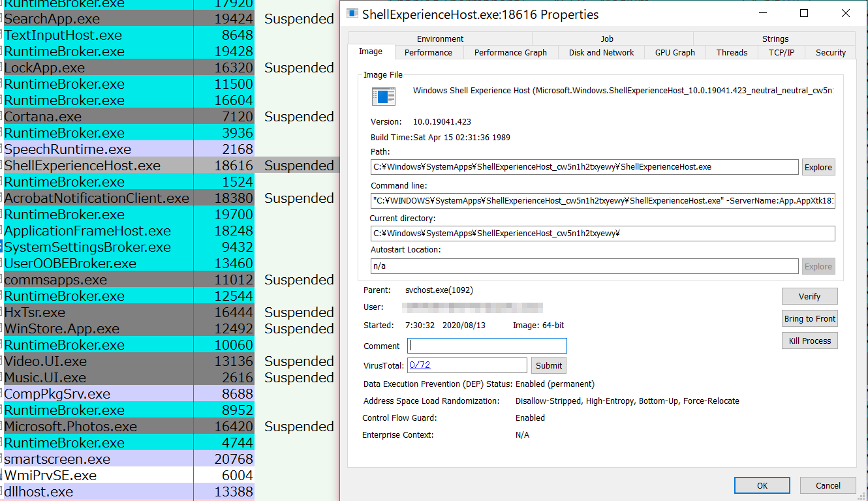Screen dimensions: 868x501
Task: Click Suspended status next to Cortana.exe
Action: pyautogui.click(x=299, y=117)
